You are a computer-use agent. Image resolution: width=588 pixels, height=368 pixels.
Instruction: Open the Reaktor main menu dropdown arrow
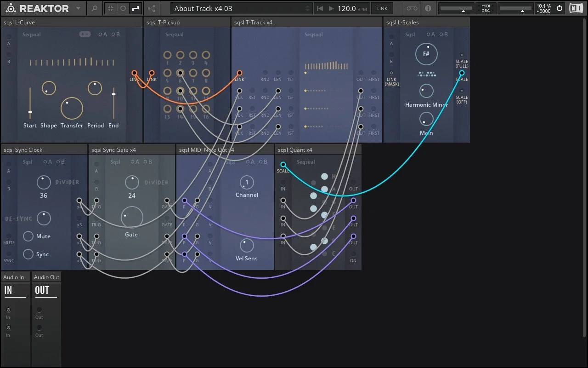(x=78, y=8)
